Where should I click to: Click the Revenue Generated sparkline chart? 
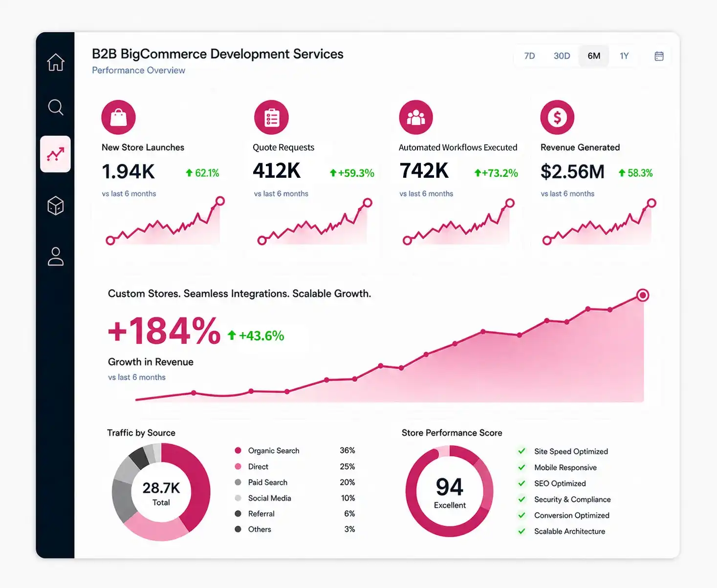599,221
